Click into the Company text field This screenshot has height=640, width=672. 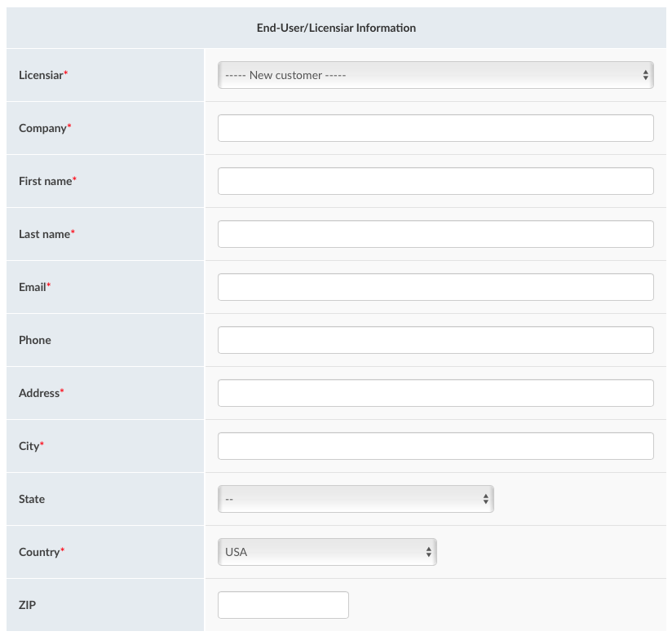pyautogui.click(x=435, y=128)
